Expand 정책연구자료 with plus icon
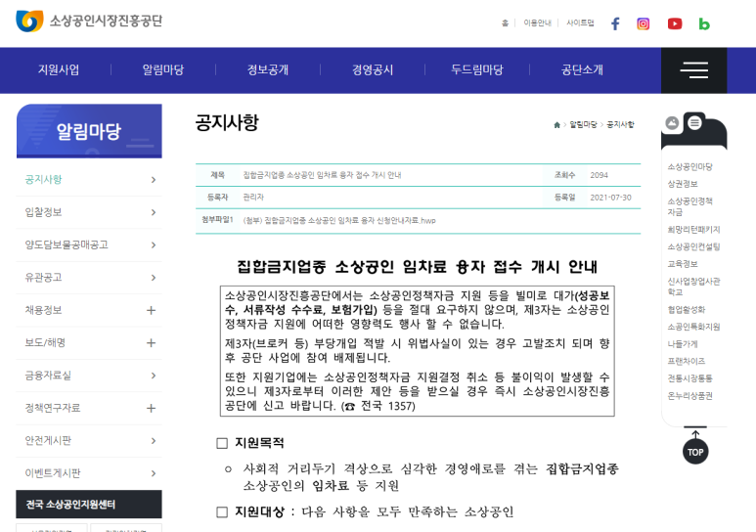The image size is (756, 532). tap(151, 409)
